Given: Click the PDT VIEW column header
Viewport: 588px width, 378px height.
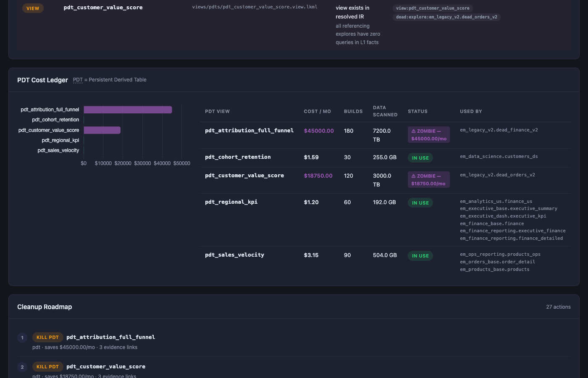Looking at the screenshot, I should point(217,111).
